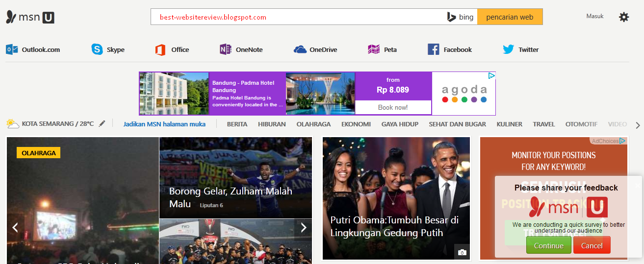The image size is (644, 264).
Task: Open Borong Gelar, Zulham Malah Malu story
Action: coord(231,197)
